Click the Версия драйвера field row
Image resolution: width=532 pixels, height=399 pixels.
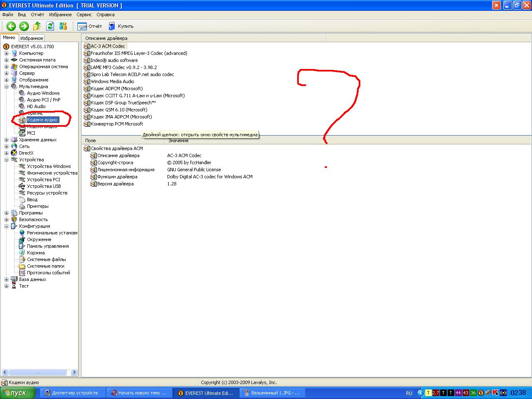click(x=115, y=184)
